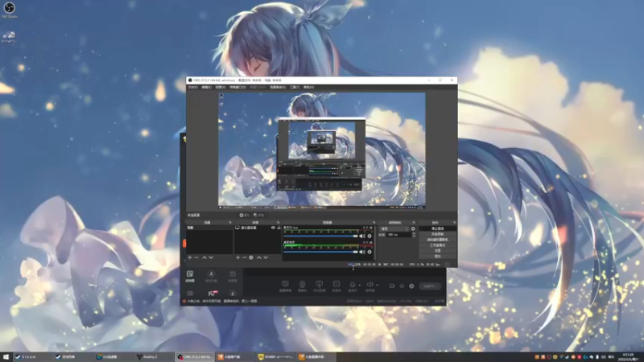Move the source down in the Sources list
The width and height of the screenshot is (644, 362).
coord(266,257)
